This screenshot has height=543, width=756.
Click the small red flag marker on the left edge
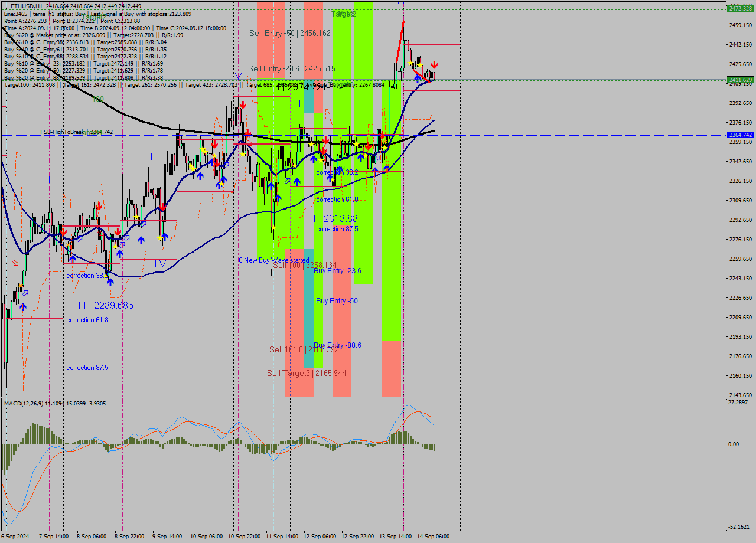[x=15, y=263]
